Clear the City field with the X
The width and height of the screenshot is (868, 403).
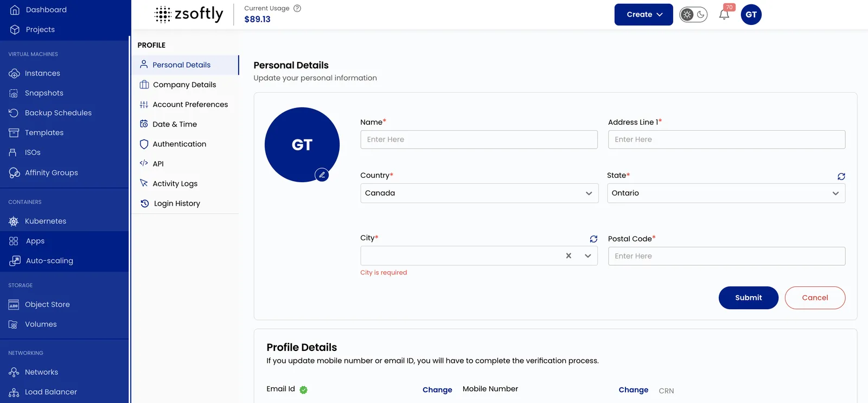(569, 256)
